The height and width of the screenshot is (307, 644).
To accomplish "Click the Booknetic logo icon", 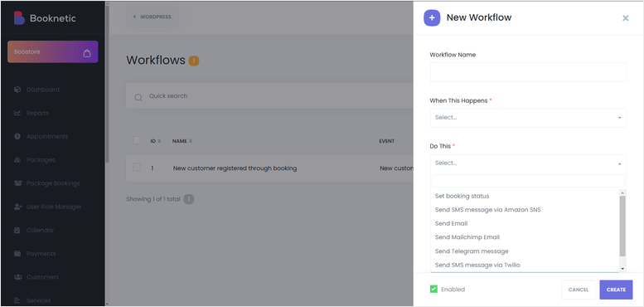I will [19, 18].
